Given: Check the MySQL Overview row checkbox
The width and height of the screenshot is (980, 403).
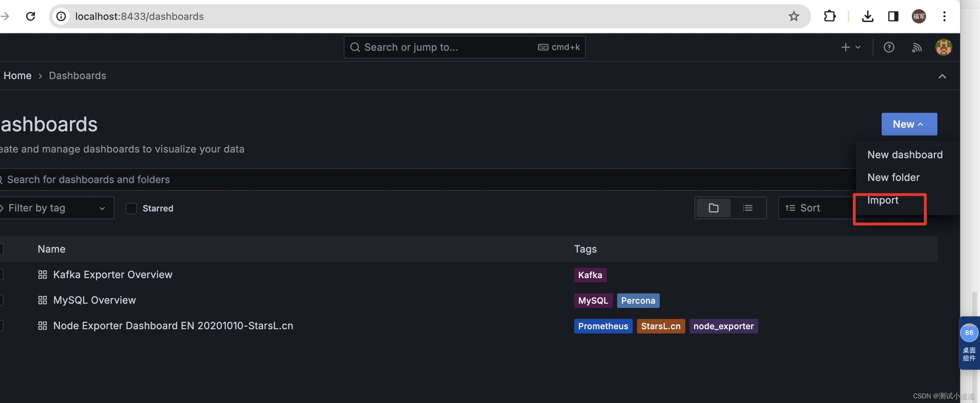Looking at the screenshot, I should (1, 300).
